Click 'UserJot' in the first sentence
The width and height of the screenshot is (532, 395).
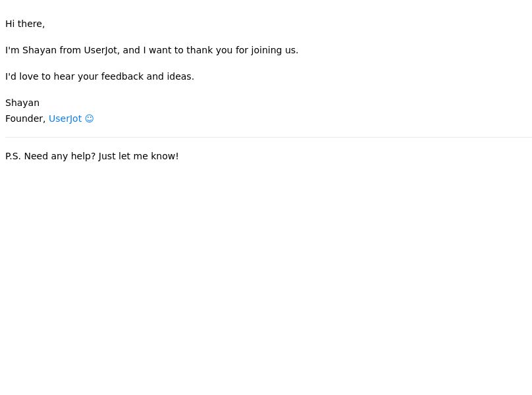[x=101, y=50]
